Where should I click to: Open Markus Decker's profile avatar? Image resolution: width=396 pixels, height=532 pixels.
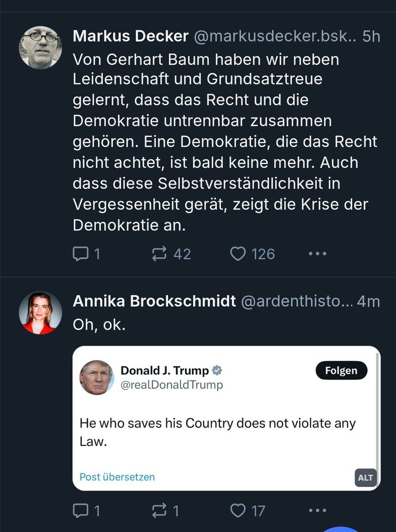[x=40, y=47]
